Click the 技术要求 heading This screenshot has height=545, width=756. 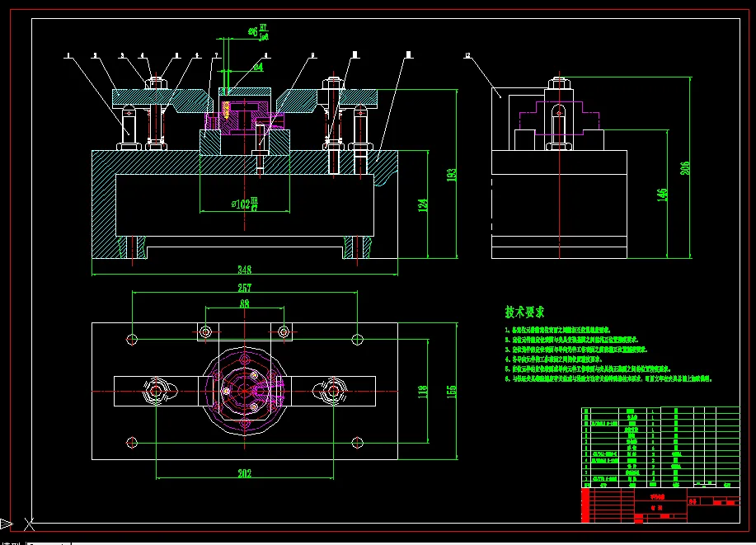click(524, 312)
